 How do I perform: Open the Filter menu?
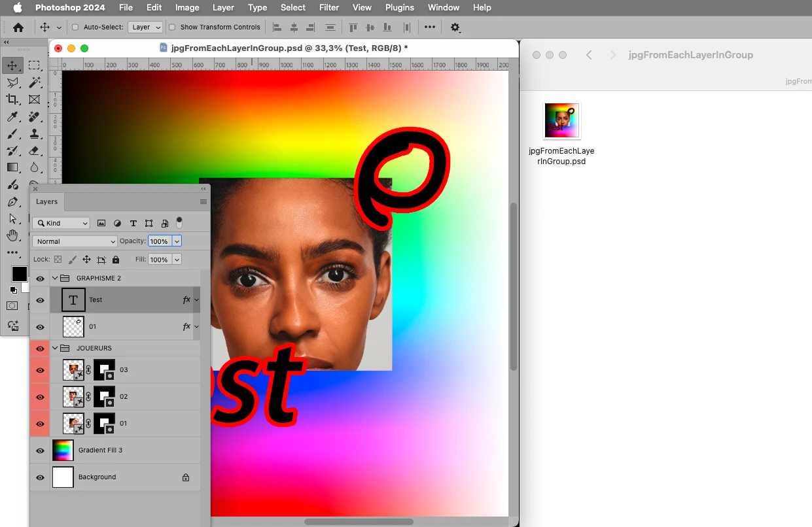tap(329, 8)
